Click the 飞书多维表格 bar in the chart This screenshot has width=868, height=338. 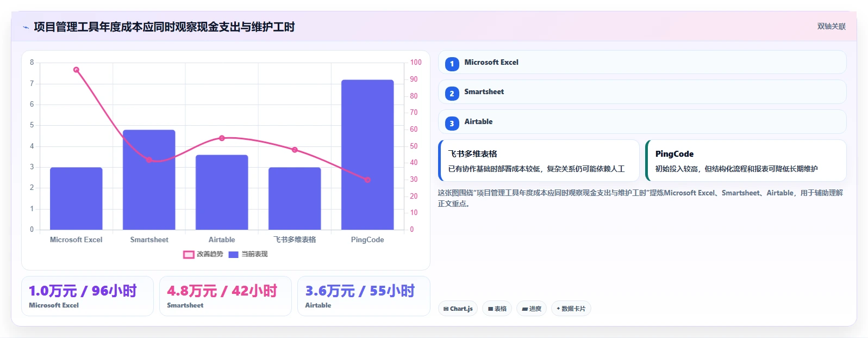(295, 198)
